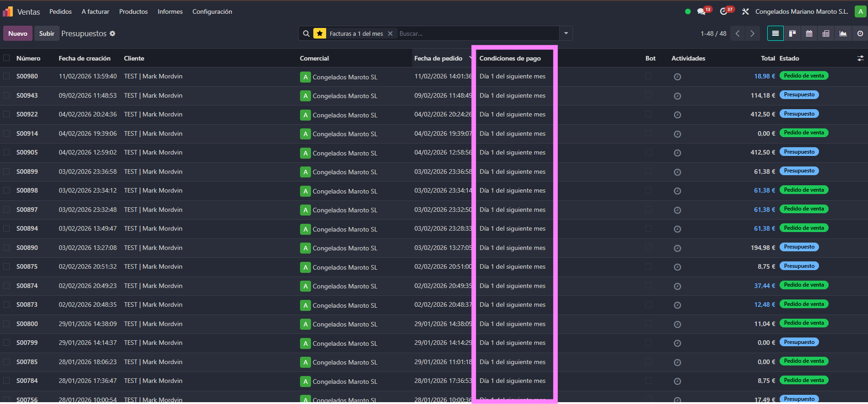Select the checkbox for order S00943

pos(6,95)
